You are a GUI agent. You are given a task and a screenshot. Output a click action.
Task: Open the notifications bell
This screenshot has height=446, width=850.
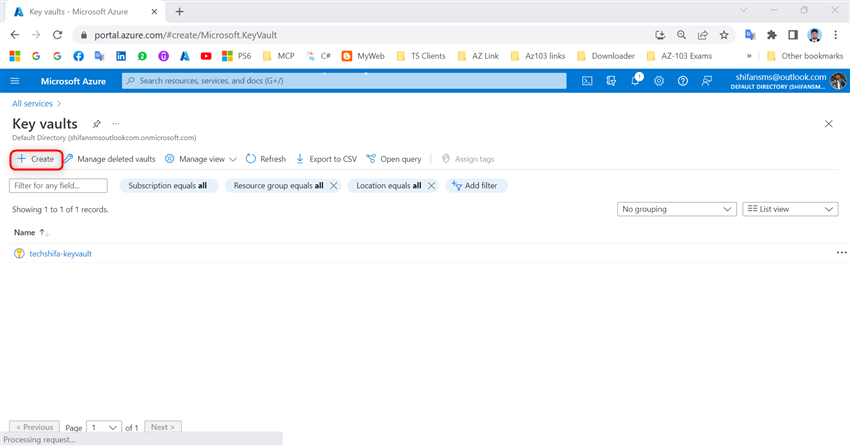[x=635, y=80]
